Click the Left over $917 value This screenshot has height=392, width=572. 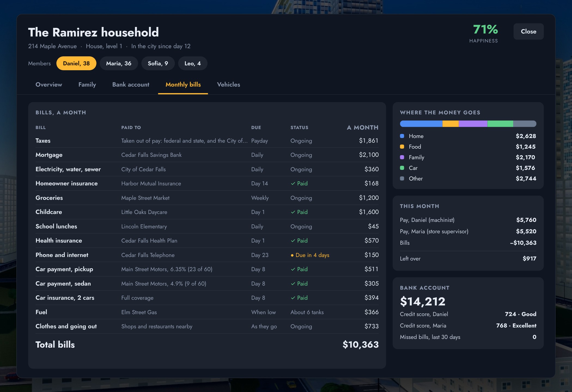[529, 259]
